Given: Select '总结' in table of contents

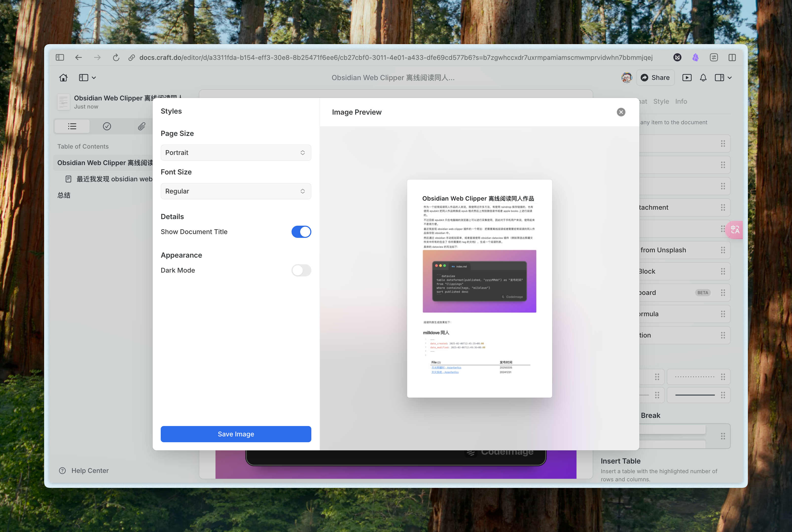Looking at the screenshot, I should pos(64,195).
